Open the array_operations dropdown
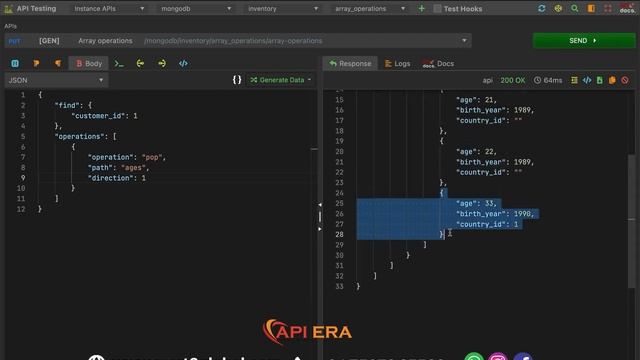 pyautogui.click(x=370, y=9)
